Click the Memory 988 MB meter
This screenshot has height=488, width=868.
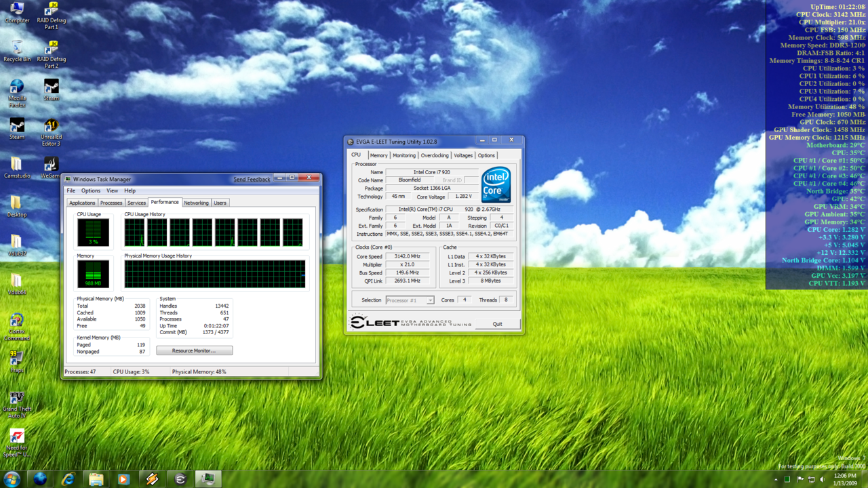[x=93, y=274]
